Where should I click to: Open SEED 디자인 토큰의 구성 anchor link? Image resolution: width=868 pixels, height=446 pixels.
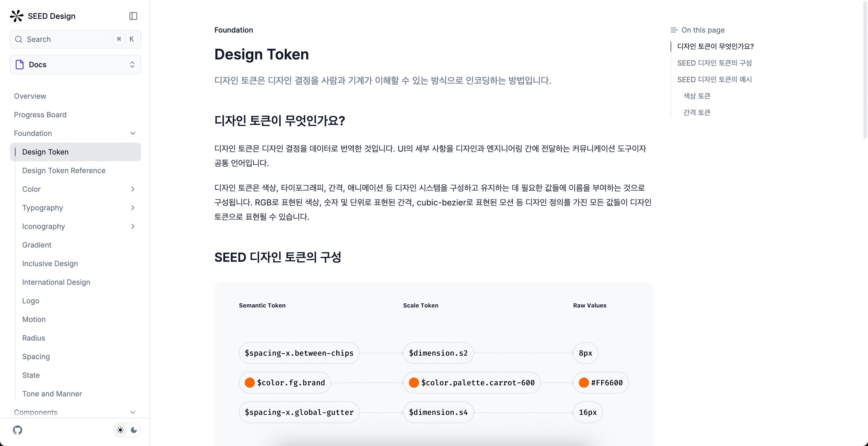tap(715, 63)
